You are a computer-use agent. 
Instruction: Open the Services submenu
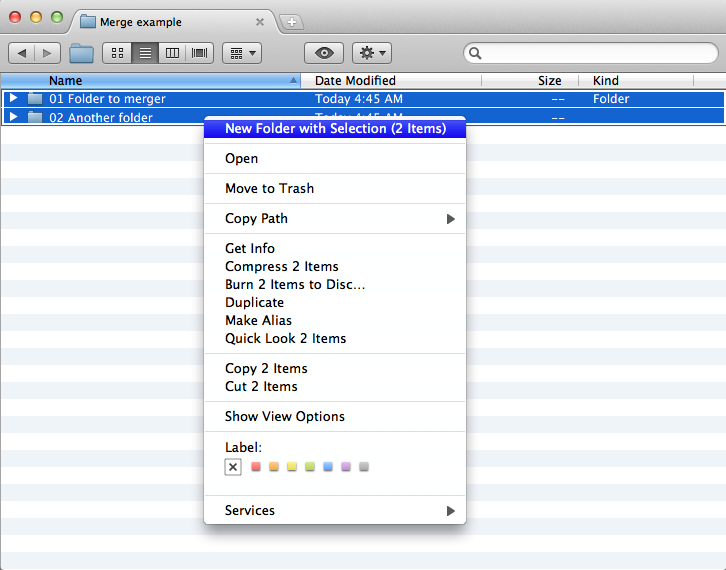coord(335,510)
